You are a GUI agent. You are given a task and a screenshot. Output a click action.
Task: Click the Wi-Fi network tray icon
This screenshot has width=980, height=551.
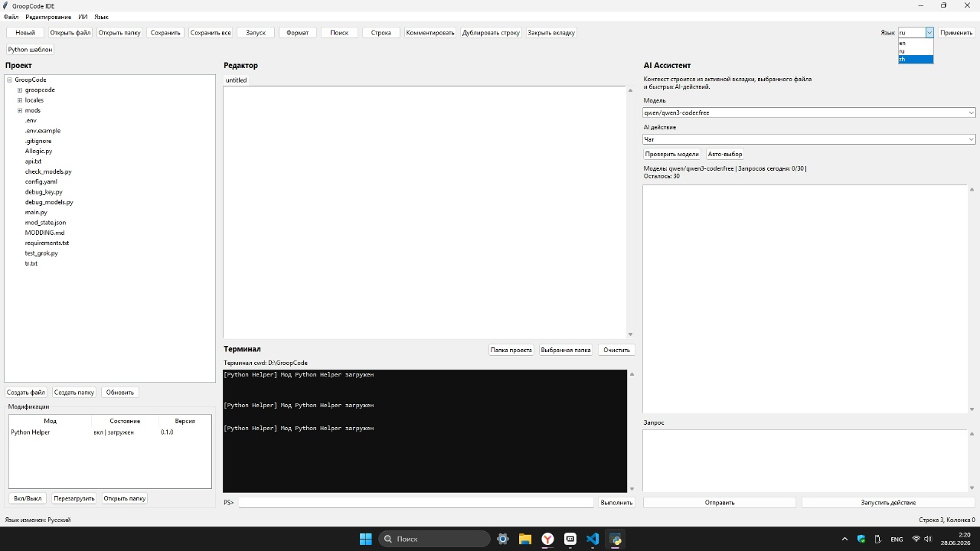point(916,539)
